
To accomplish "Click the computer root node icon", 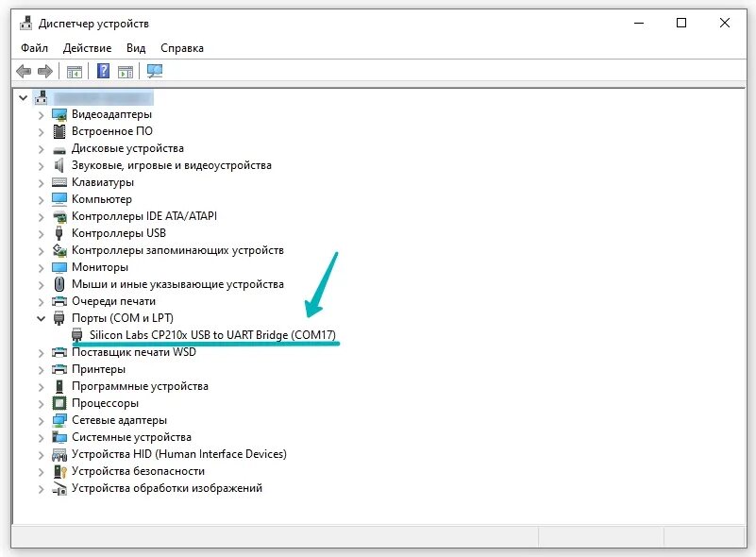I will coord(41,97).
